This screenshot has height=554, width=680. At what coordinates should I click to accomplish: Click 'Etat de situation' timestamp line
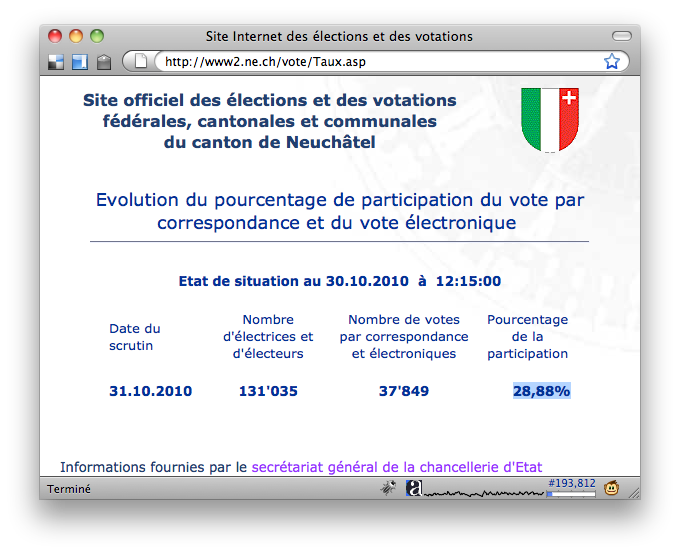[340, 281]
